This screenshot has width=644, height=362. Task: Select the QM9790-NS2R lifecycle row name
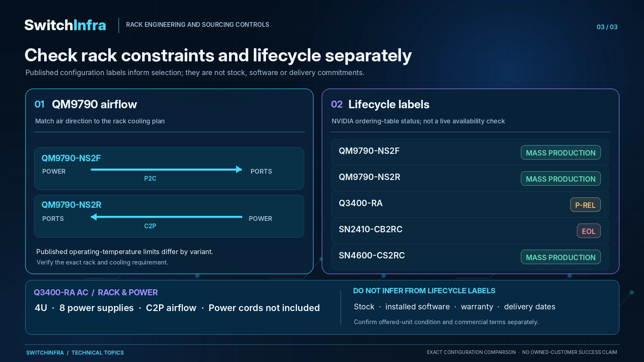[x=369, y=177]
